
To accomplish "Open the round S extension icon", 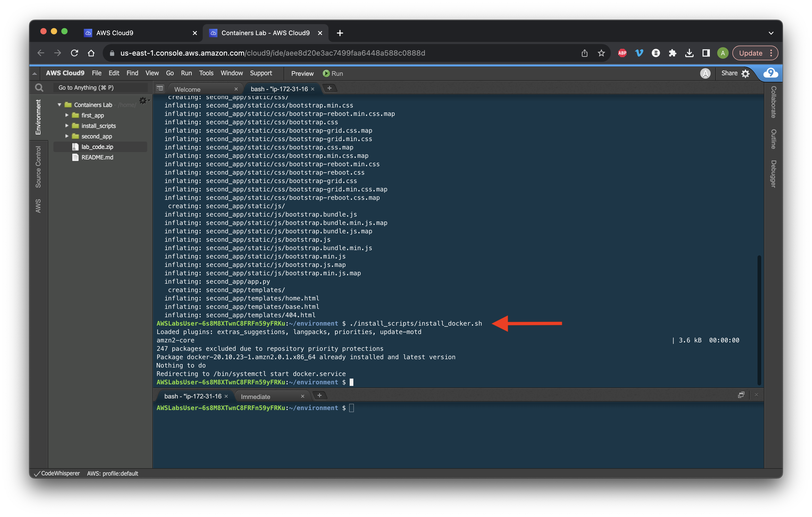I will point(656,53).
